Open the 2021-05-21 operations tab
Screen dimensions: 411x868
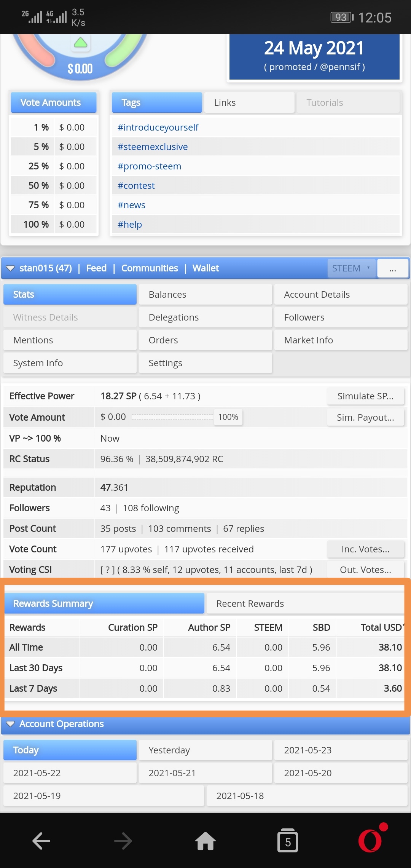(205, 773)
